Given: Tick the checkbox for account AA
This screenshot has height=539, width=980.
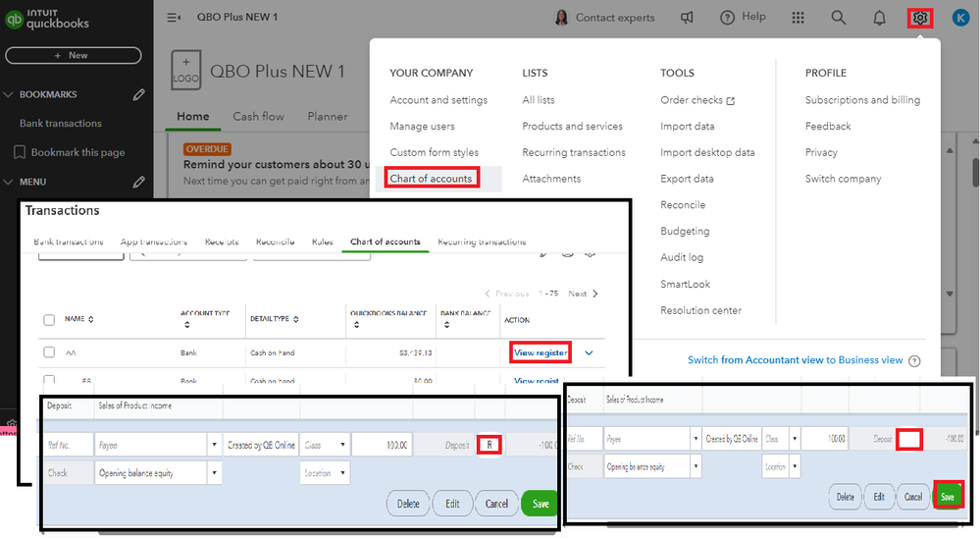Looking at the screenshot, I should [x=49, y=352].
